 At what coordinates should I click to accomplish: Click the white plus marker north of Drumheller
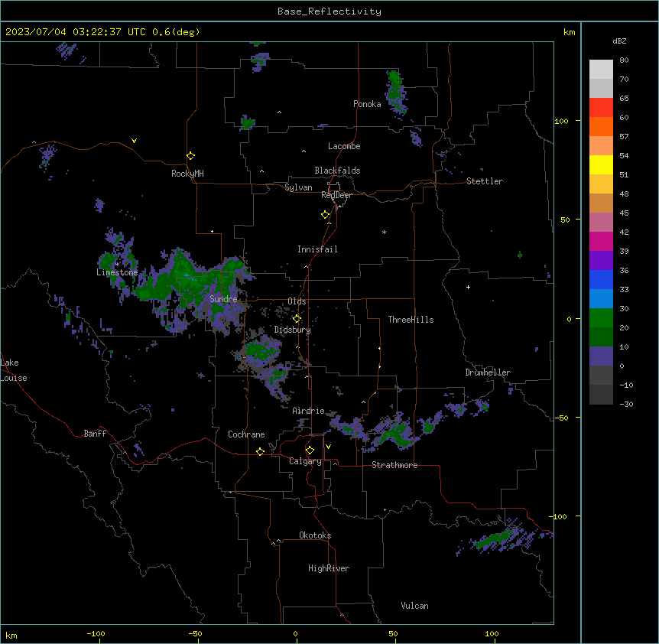click(x=468, y=287)
